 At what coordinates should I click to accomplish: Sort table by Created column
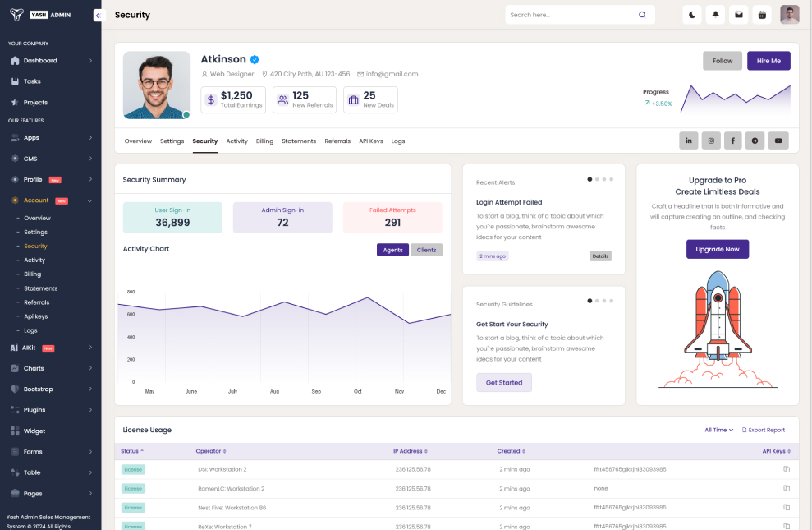pos(512,451)
